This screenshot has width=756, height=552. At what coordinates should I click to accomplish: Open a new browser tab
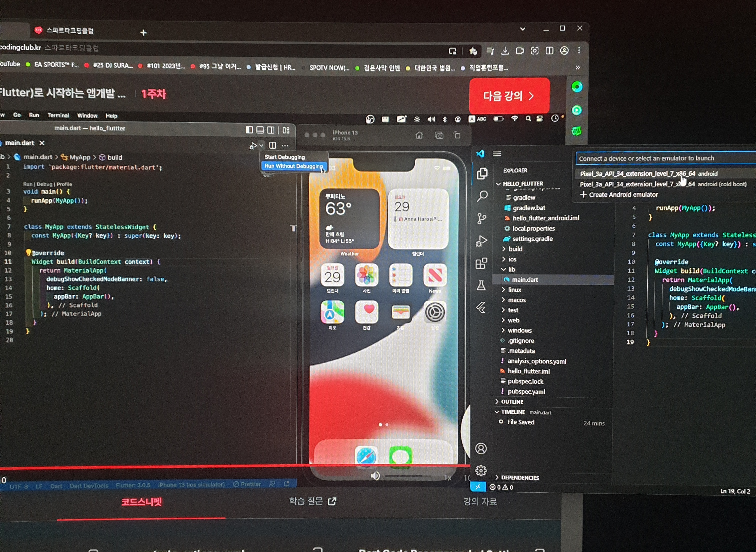[x=143, y=32]
